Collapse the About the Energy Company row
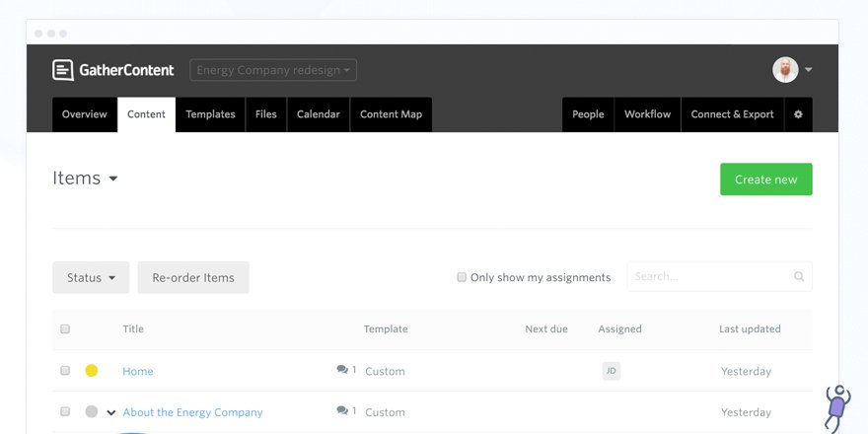 pyautogui.click(x=111, y=412)
